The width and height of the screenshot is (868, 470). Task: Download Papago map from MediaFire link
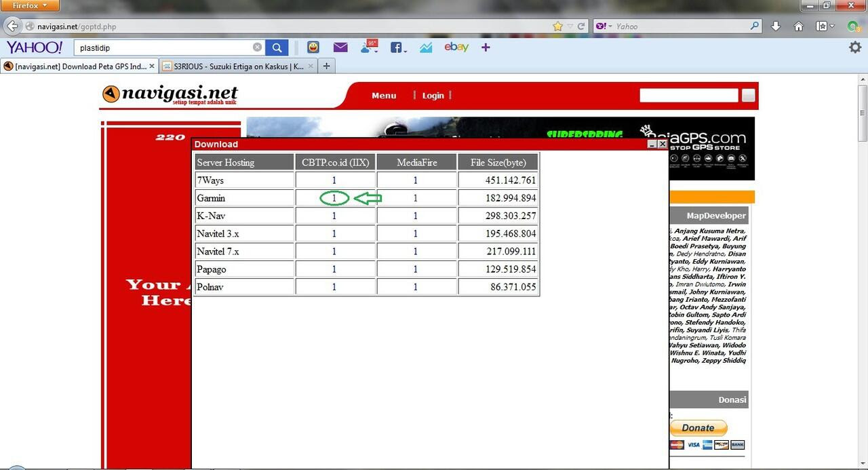click(x=416, y=269)
